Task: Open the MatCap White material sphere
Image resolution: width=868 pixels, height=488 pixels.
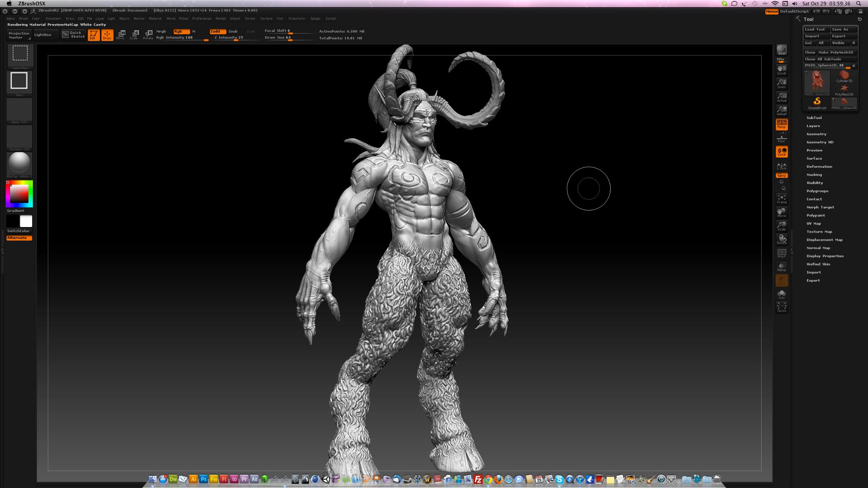Action: pyautogui.click(x=19, y=164)
